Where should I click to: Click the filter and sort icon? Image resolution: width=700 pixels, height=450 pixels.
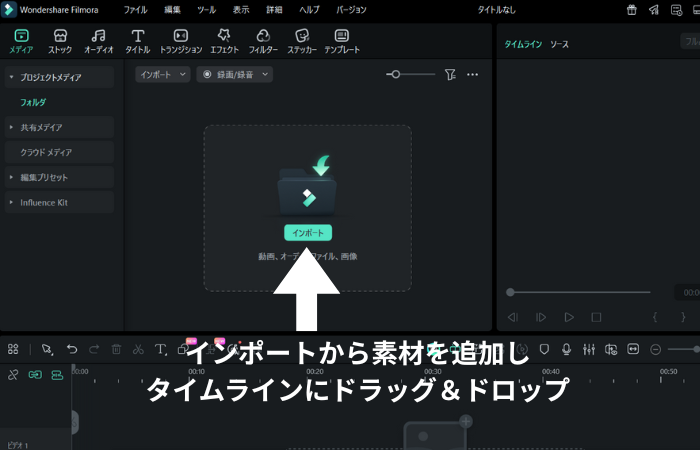coord(450,75)
